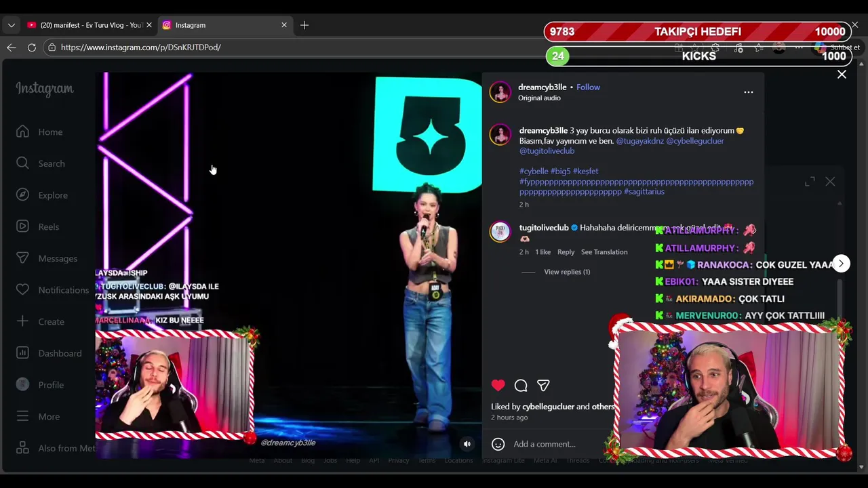Open the tab search dropdown arrow
The width and height of the screenshot is (868, 488).
click(x=12, y=25)
